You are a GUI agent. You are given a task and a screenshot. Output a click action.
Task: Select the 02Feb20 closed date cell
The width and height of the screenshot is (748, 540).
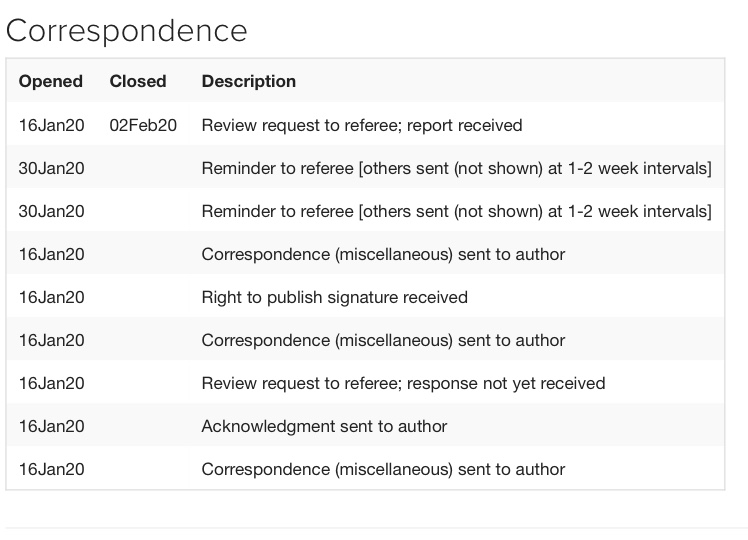143,125
